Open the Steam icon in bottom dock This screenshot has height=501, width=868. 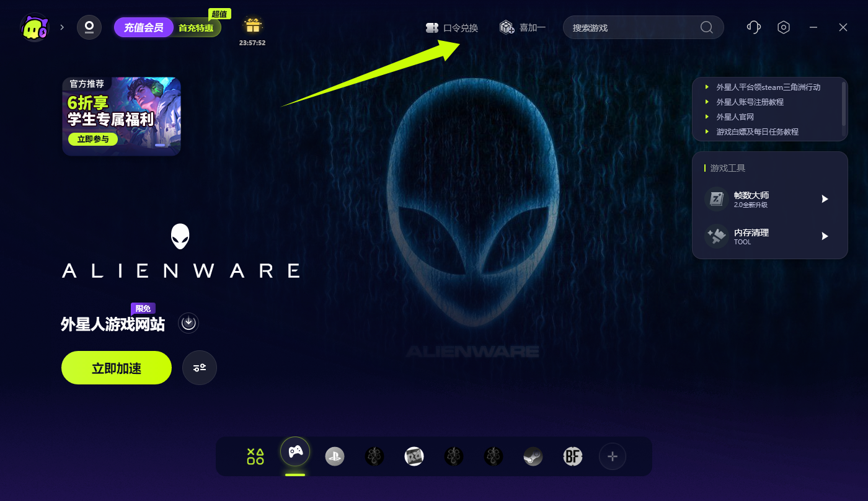click(533, 457)
